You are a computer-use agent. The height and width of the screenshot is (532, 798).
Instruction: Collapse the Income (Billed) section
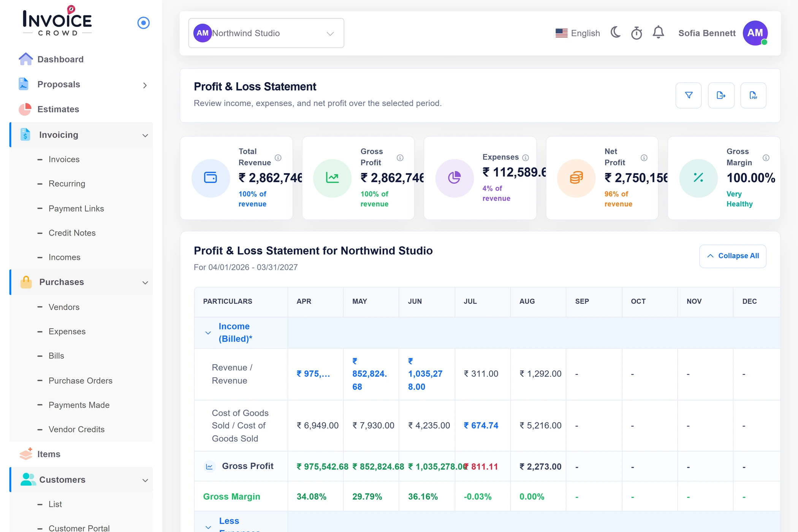208,333
